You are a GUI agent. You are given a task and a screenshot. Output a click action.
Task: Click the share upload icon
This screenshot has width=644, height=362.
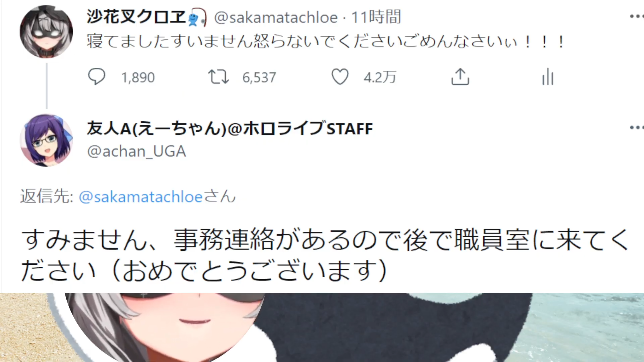pyautogui.click(x=460, y=77)
